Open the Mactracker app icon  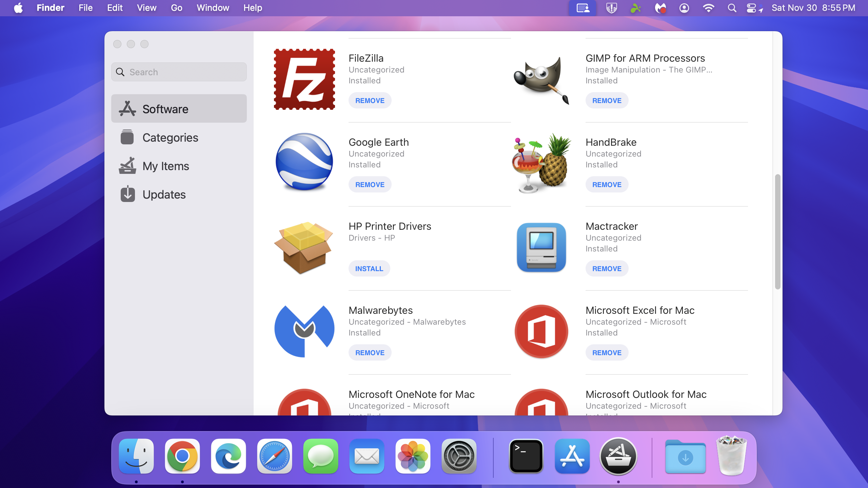point(541,247)
